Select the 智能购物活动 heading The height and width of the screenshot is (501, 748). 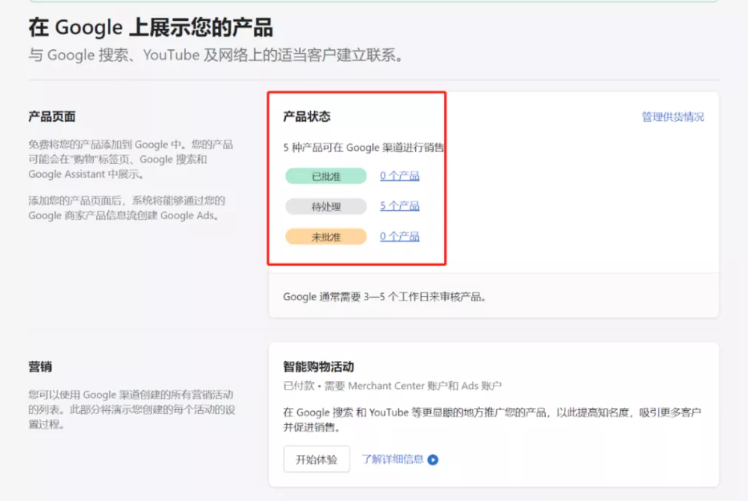point(319,366)
